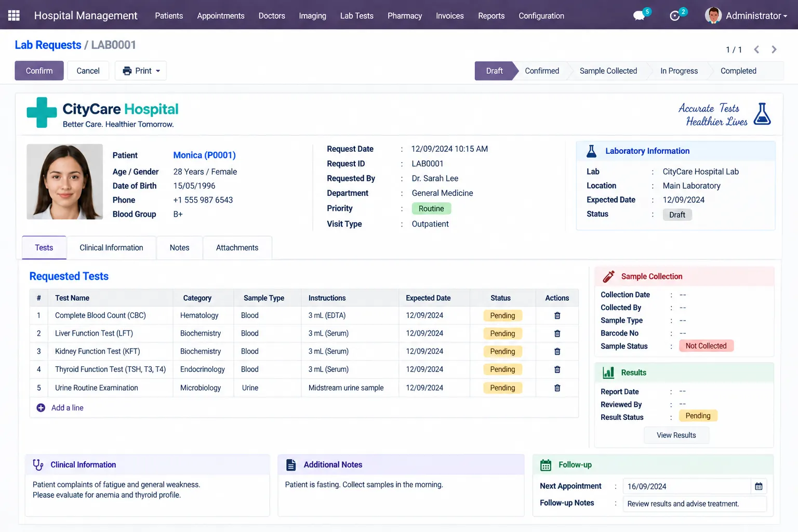Open the Pharmacy menu

click(x=405, y=16)
